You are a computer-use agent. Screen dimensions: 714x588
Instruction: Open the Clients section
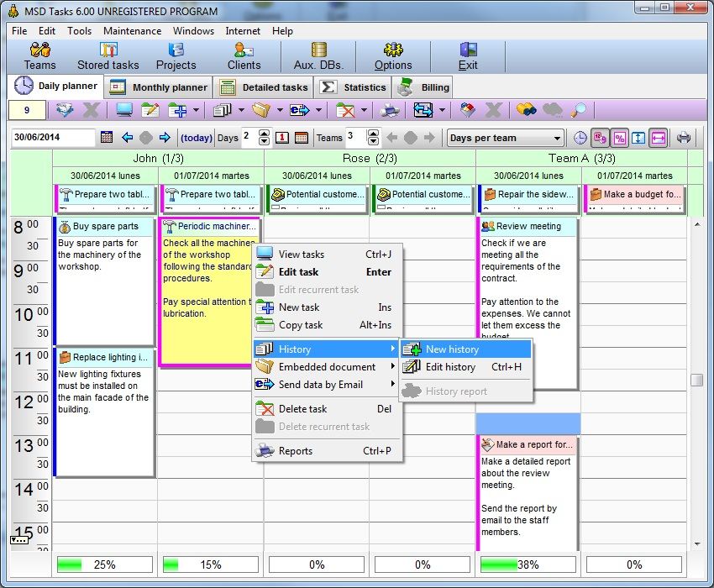click(244, 56)
